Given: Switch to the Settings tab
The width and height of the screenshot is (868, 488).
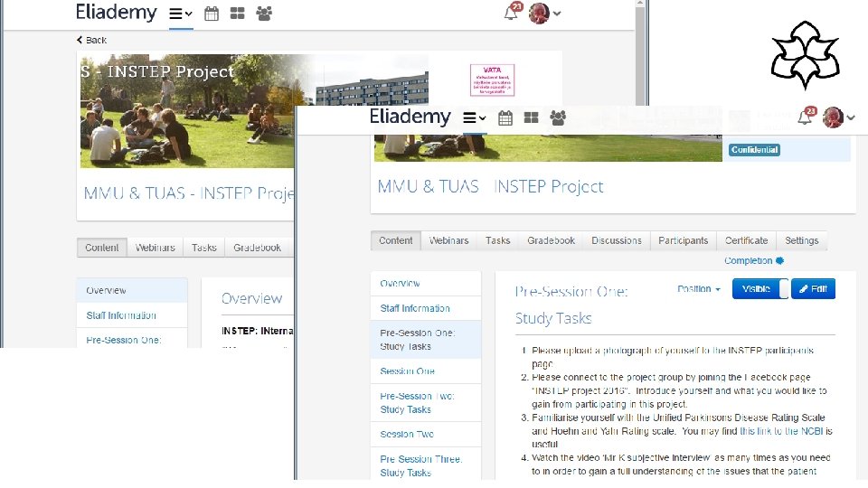Looking at the screenshot, I should tap(802, 240).
